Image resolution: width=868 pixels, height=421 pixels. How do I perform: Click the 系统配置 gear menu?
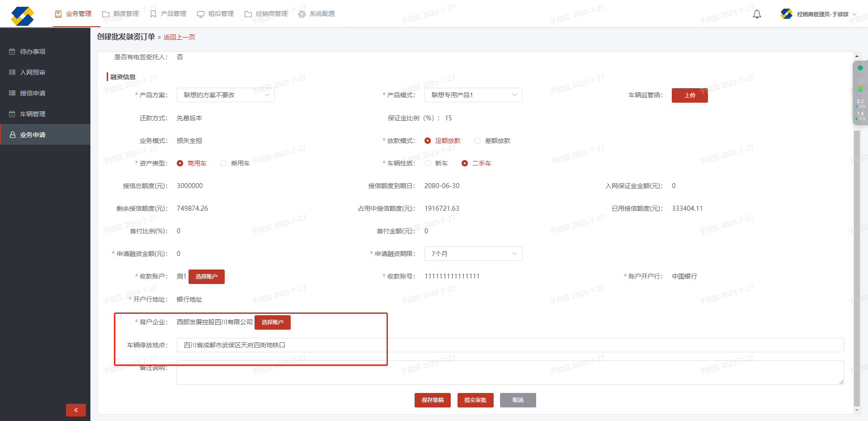[317, 14]
